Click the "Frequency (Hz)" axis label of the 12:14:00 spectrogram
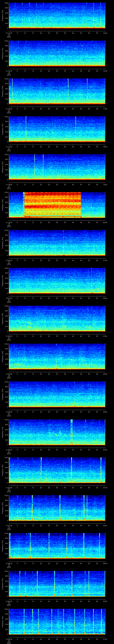 [3, 16]
